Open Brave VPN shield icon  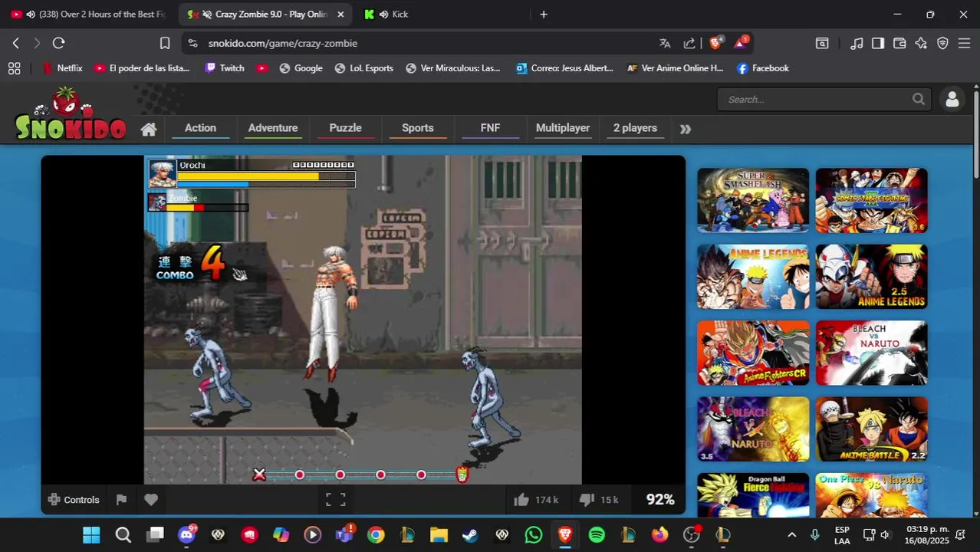pyautogui.click(x=942, y=44)
